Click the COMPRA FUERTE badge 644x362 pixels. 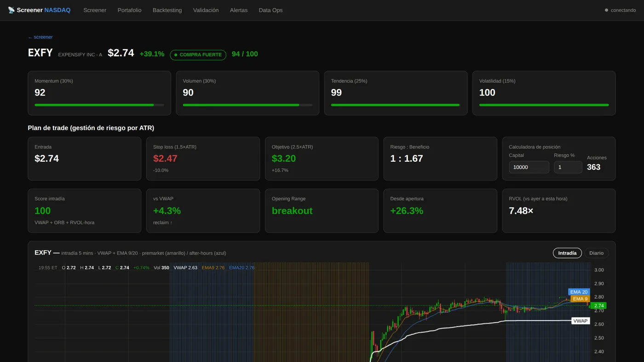click(198, 55)
